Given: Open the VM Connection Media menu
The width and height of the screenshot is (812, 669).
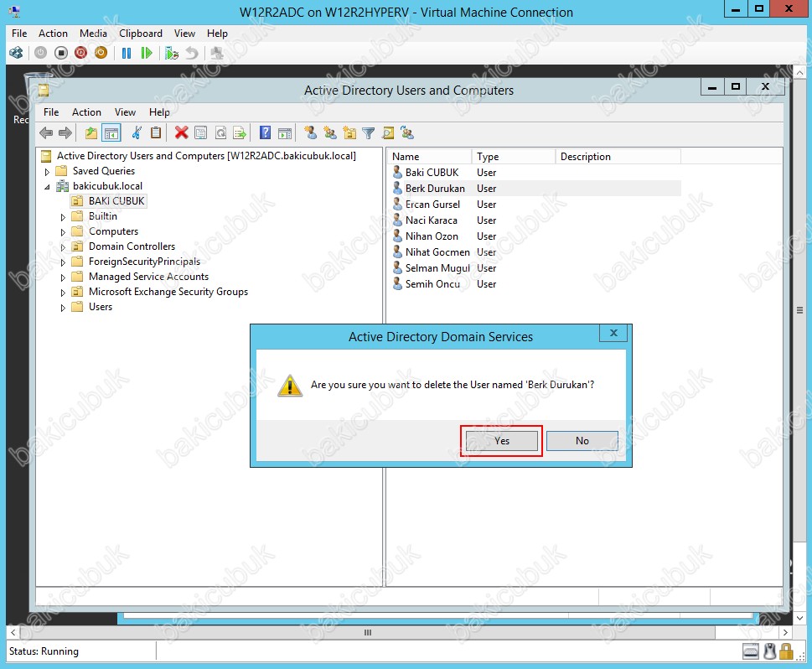Looking at the screenshot, I should [93, 34].
